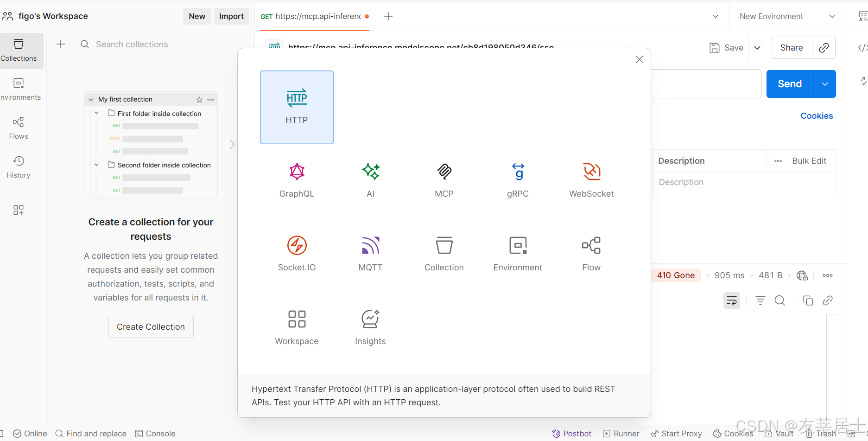Toggle word wrap in the response viewer
The width and height of the screenshot is (868, 441).
point(732,300)
